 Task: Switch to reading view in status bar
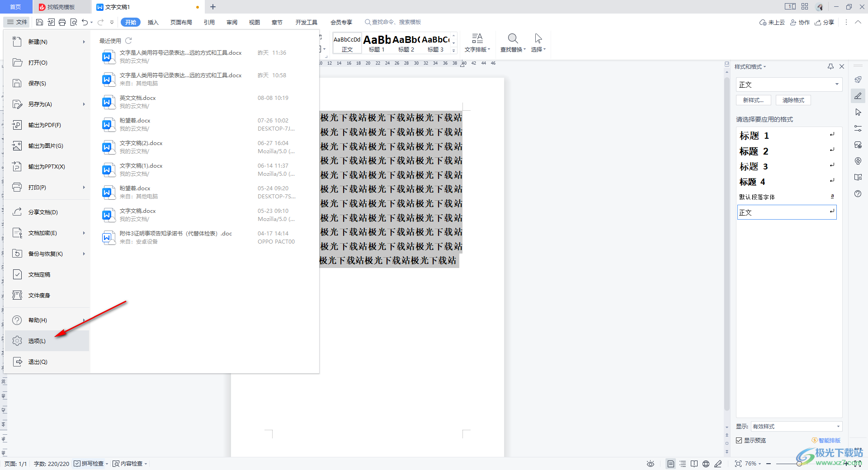(694, 464)
